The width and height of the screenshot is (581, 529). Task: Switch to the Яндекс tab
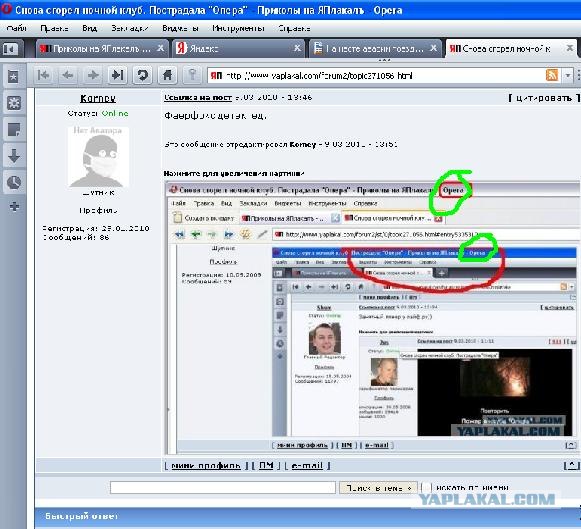tap(238, 49)
